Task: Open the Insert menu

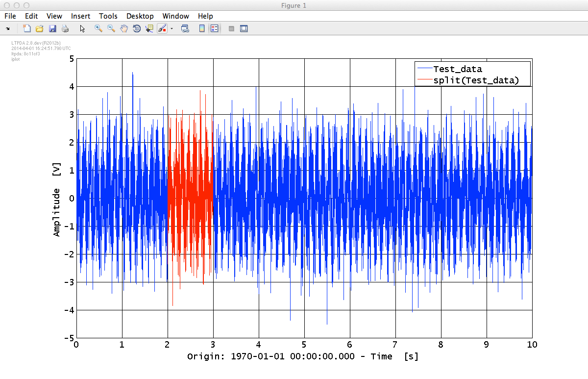Action: (81, 16)
